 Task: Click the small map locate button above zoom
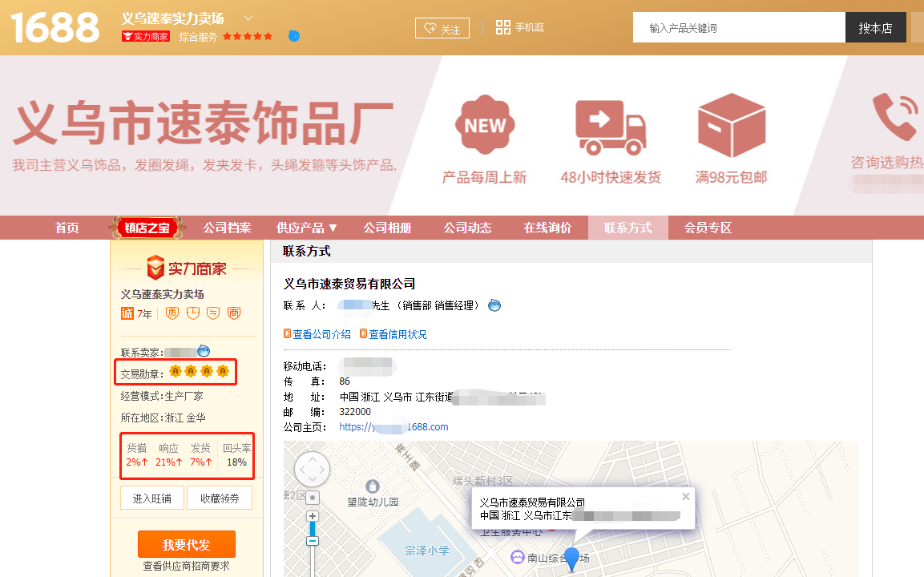313,498
